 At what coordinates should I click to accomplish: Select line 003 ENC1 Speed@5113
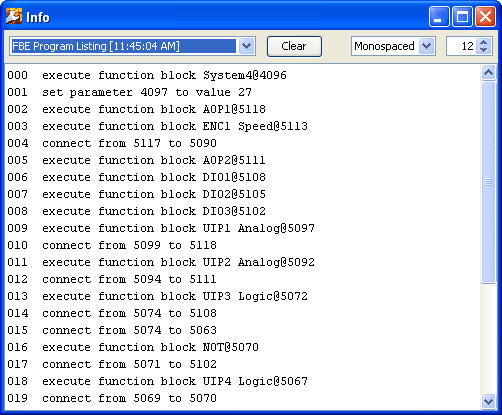[x=157, y=126]
